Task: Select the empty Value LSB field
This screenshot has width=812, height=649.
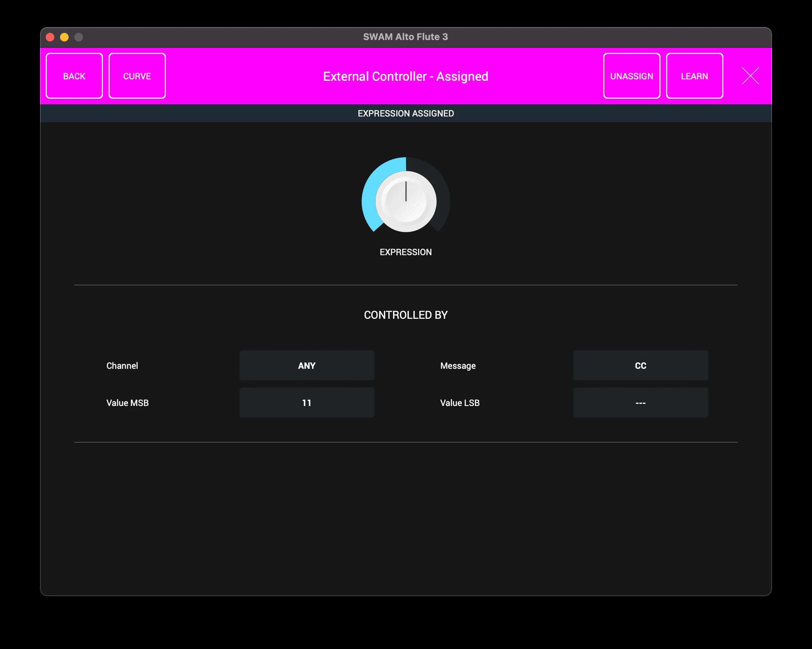Action: click(x=640, y=403)
